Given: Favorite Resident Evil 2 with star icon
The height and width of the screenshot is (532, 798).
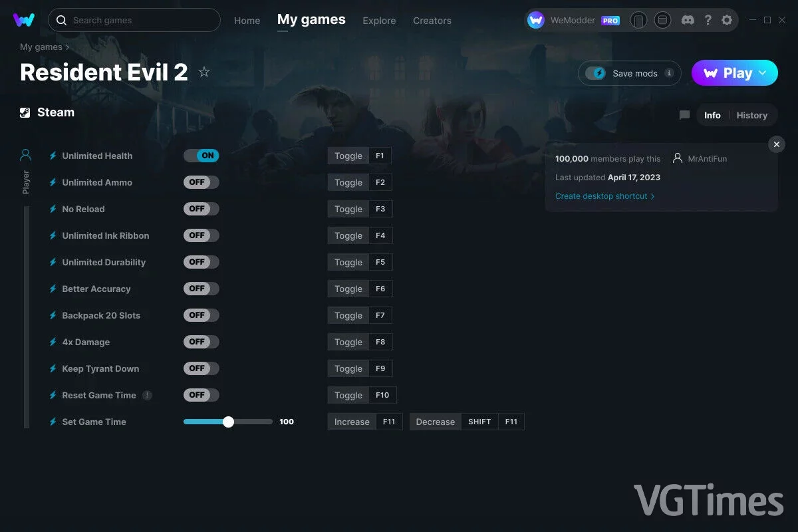Looking at the screenshot, I should (204, 72).
